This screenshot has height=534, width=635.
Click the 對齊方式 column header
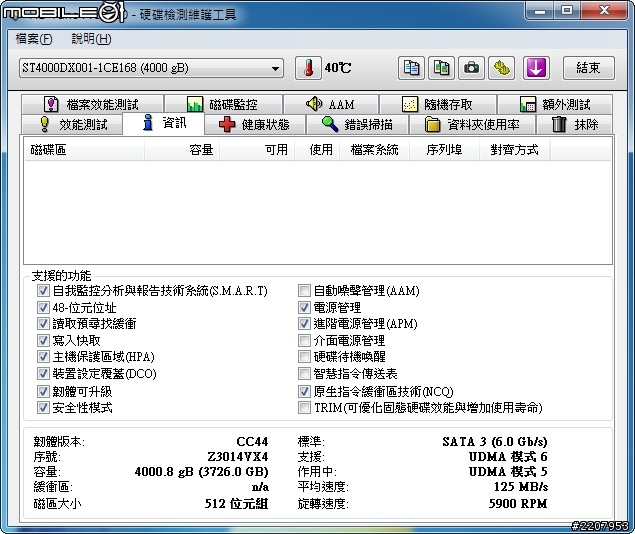[x=515, y=150]
